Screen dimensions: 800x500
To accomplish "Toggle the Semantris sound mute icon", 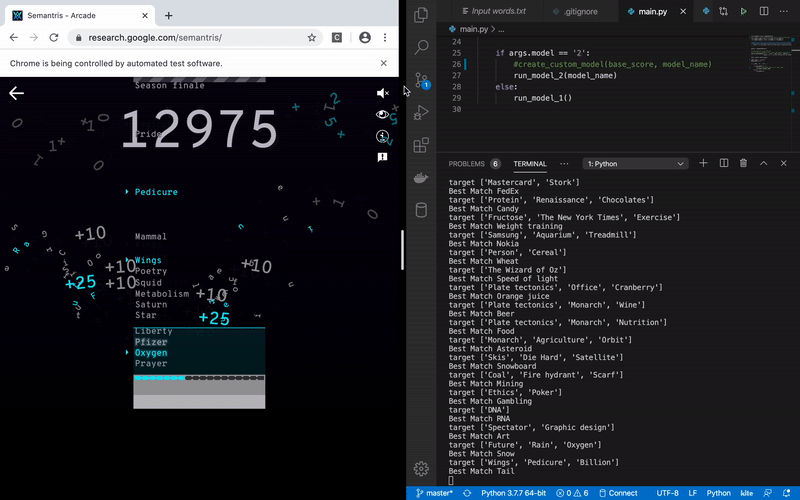I will point(382,93).
